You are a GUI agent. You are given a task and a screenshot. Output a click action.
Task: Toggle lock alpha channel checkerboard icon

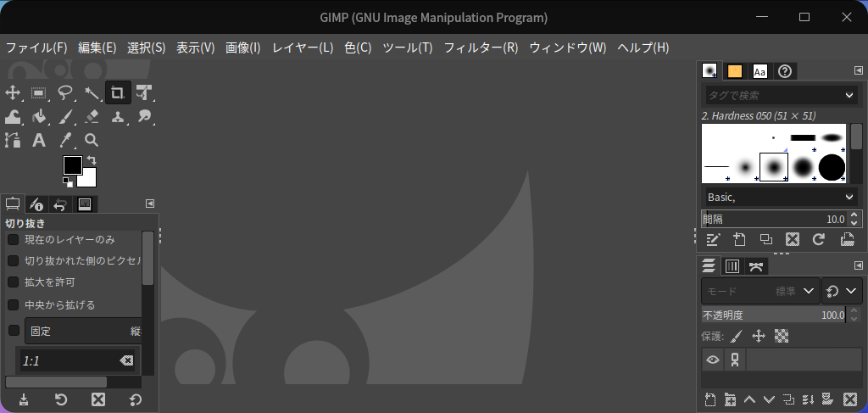(781, 336)
